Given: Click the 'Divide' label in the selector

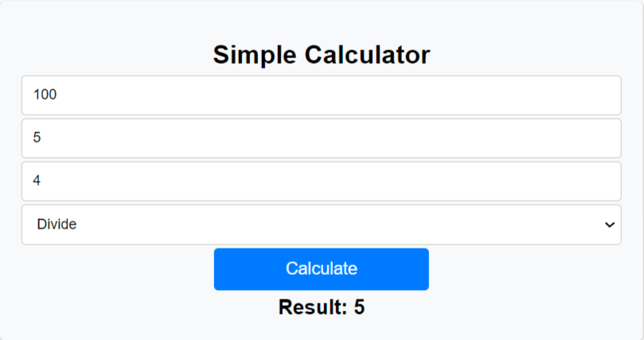Looking at the screenshot, I should pos(57,225).
